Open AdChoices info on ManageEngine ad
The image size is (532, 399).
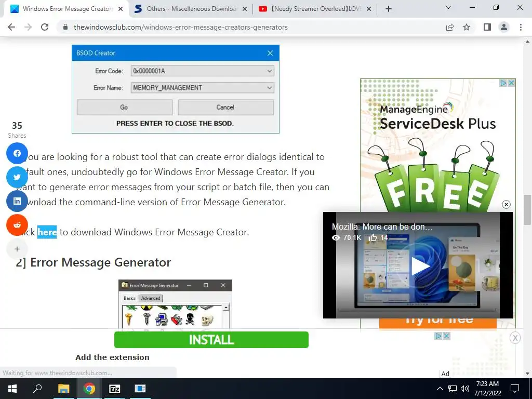(x=503, y=83)
